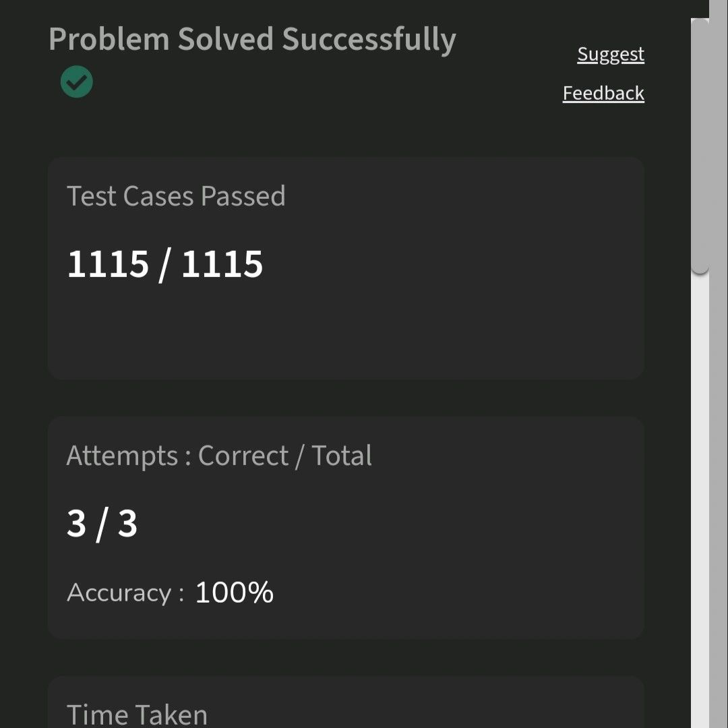The image size is (728, 728).
Task: Select the Test Cases Passed card
Action: click(346, 268)
